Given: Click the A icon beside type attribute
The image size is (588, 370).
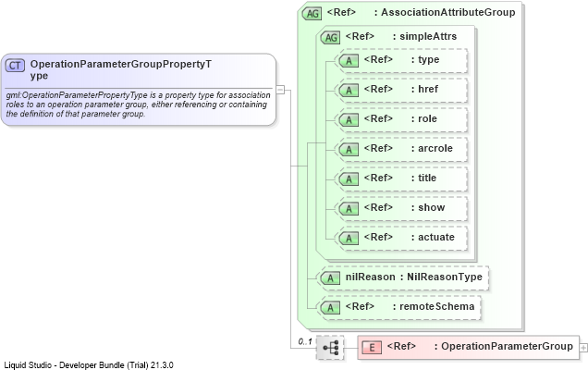Looking at the screenshot, I should [349, 60].
